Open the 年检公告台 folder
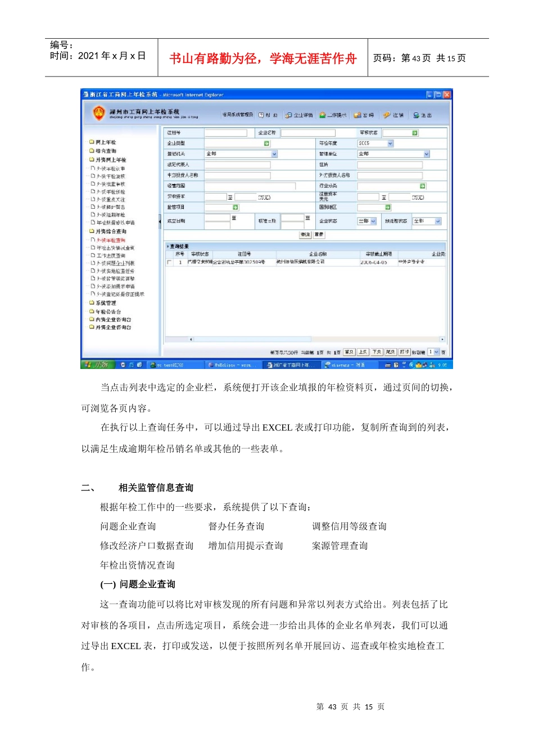Image resolution: width=534 pixels, height=756 pixels. (105, 312)
